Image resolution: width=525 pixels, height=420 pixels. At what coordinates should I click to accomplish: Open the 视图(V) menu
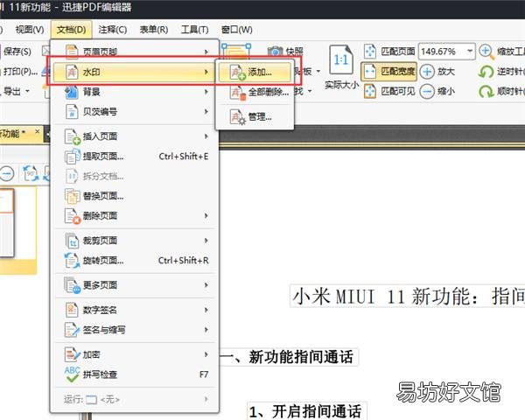[x=30, y=30]
